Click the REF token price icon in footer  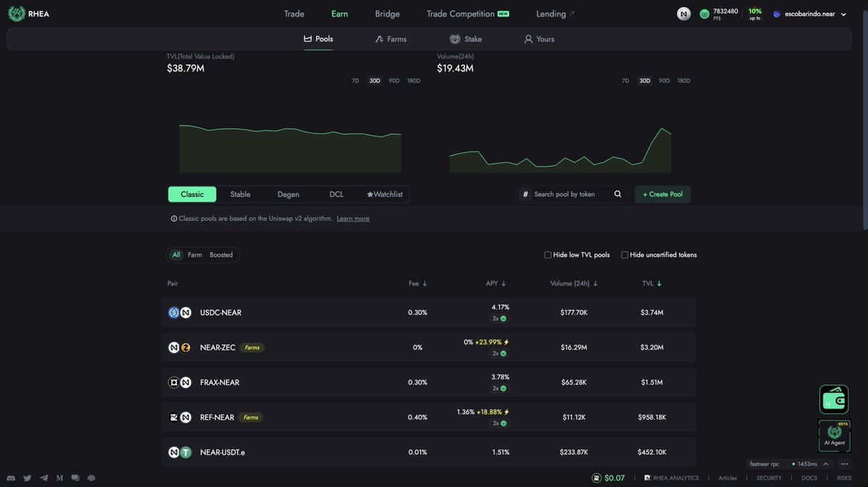(597, 478)
